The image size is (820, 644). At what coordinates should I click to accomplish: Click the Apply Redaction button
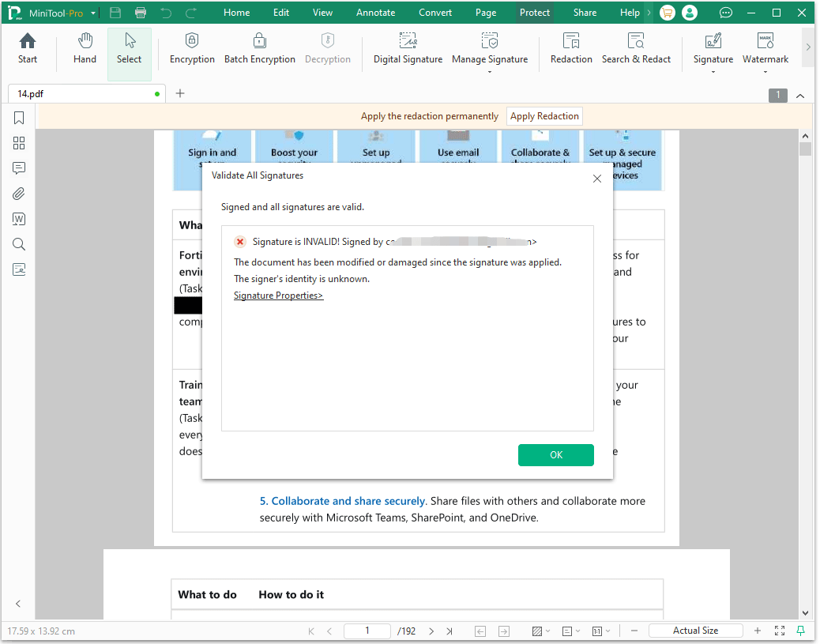[x=544, y=116]
